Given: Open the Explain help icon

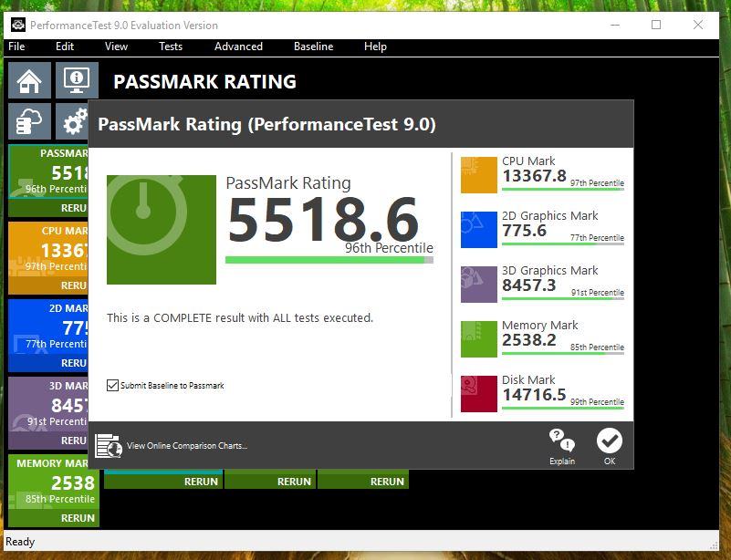Looking at the screenshot, I should (x=562, y=446).
